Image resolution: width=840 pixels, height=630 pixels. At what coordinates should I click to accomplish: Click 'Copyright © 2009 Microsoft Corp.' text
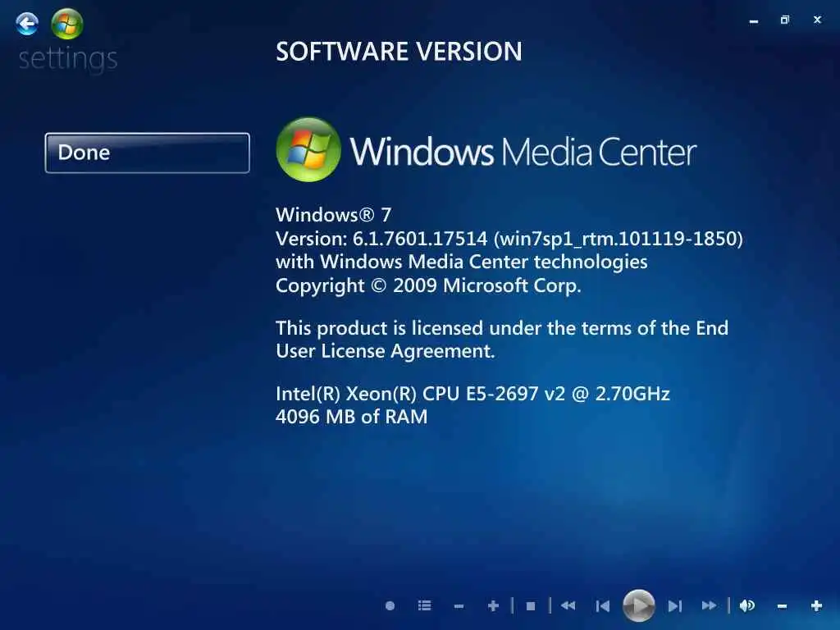[x=428, y=285]
